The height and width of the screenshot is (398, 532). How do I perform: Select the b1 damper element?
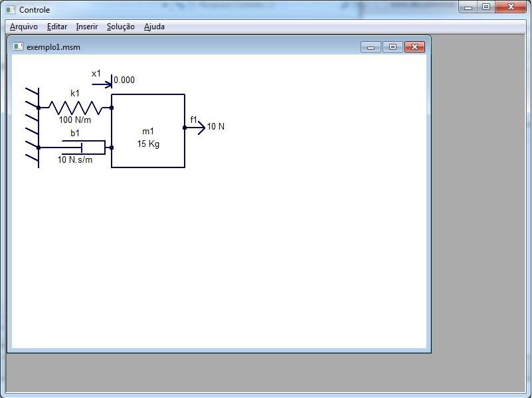point(75,148)
